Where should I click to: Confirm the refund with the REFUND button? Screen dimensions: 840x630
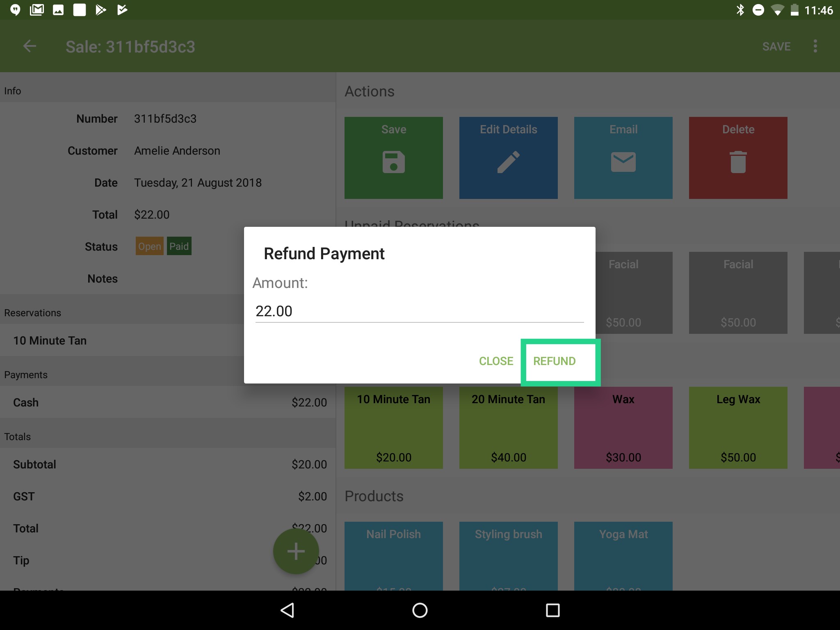[x=554, y=361]
